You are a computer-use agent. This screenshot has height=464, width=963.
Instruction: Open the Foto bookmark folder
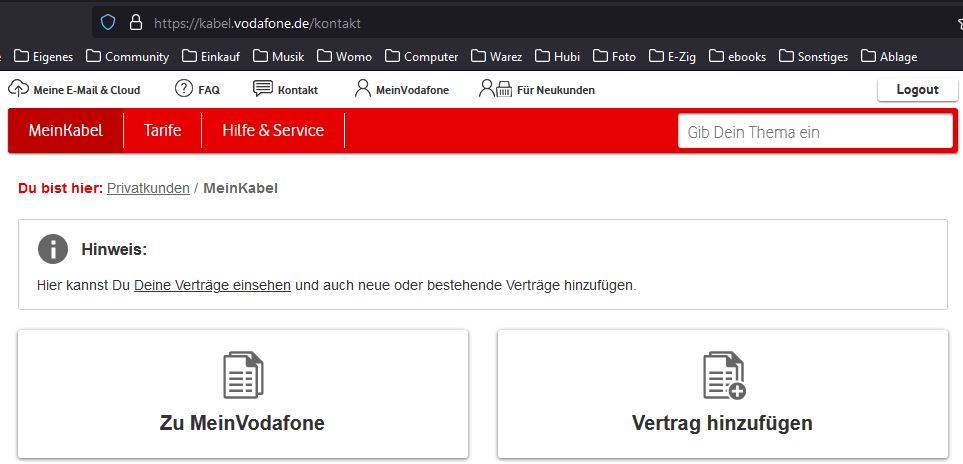(x=614, y=56)
